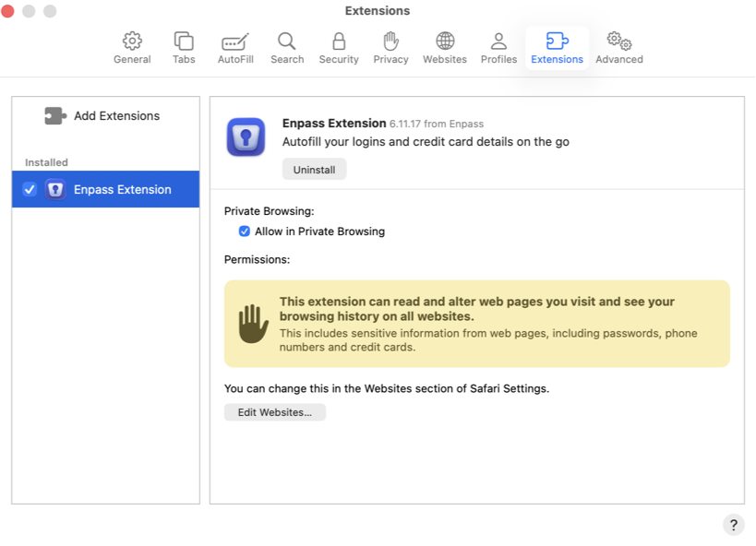Click the "Autofill your logins" description text

point(426,142)
